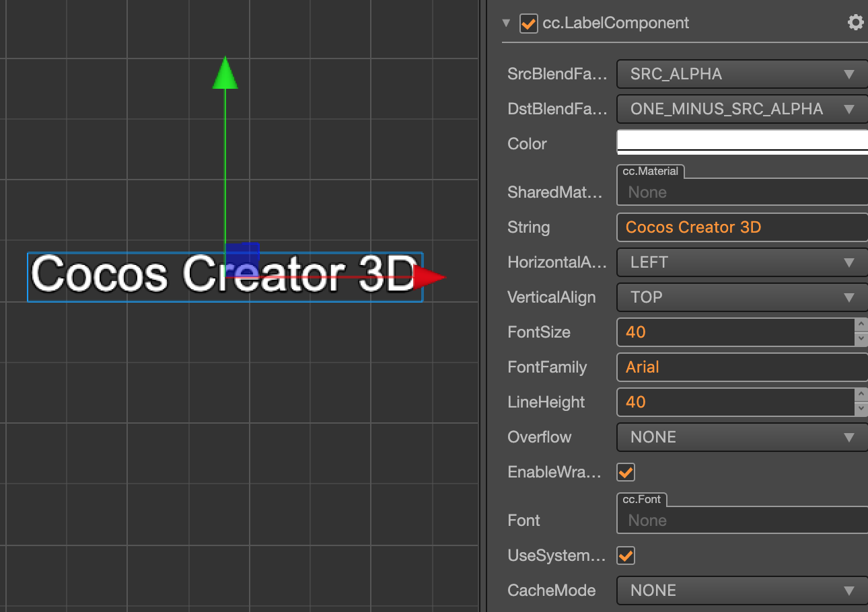Click the white Color swatch
868x612 pixels.
tap(742, 143)
